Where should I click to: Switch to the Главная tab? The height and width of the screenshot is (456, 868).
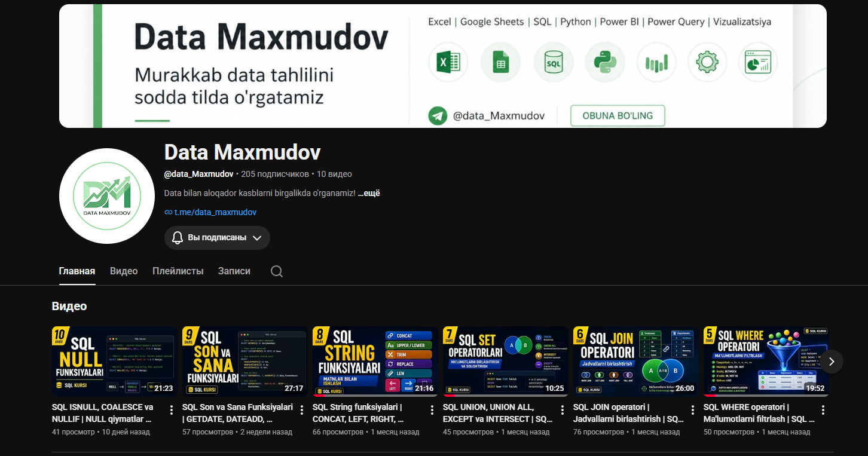pyautogui.click(x=77, y=271)
